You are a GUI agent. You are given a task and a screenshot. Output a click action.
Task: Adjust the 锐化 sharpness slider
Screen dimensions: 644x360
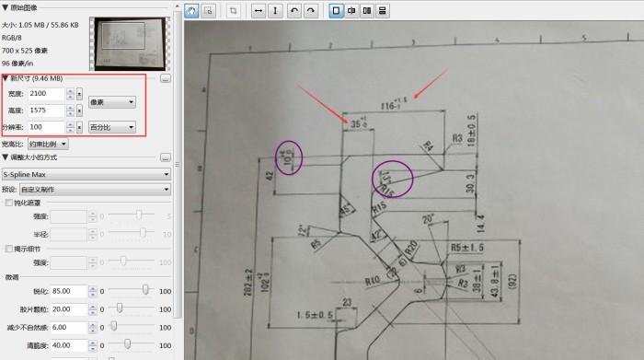point(145,290)
